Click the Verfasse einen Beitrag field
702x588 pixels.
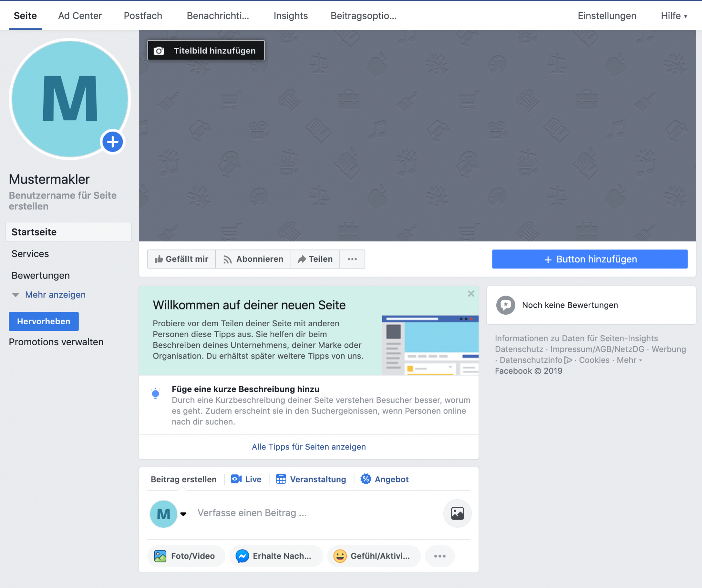tap(252, 513)
